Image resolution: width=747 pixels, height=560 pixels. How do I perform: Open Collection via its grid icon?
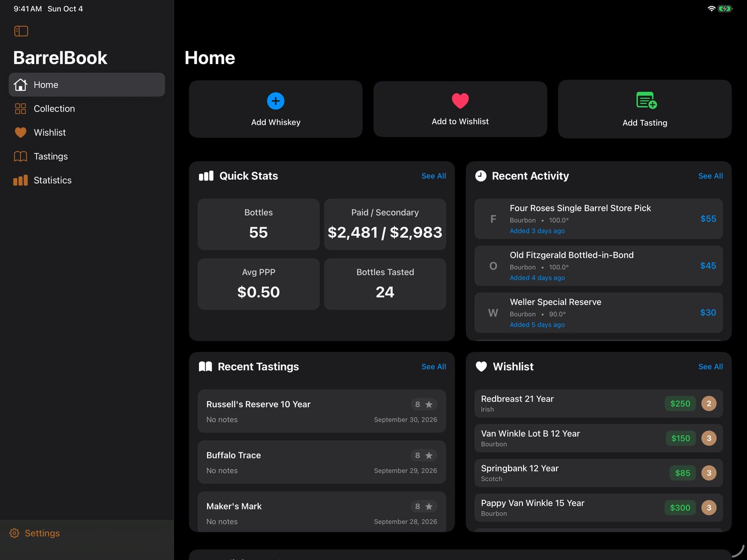coord(20,109)
